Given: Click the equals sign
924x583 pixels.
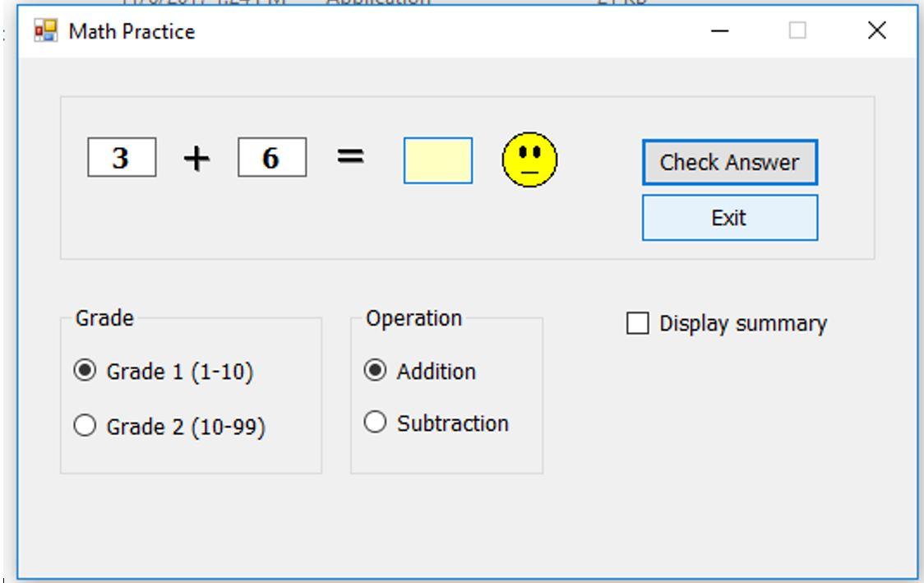Looking at the screenshot, I should 350,156.
